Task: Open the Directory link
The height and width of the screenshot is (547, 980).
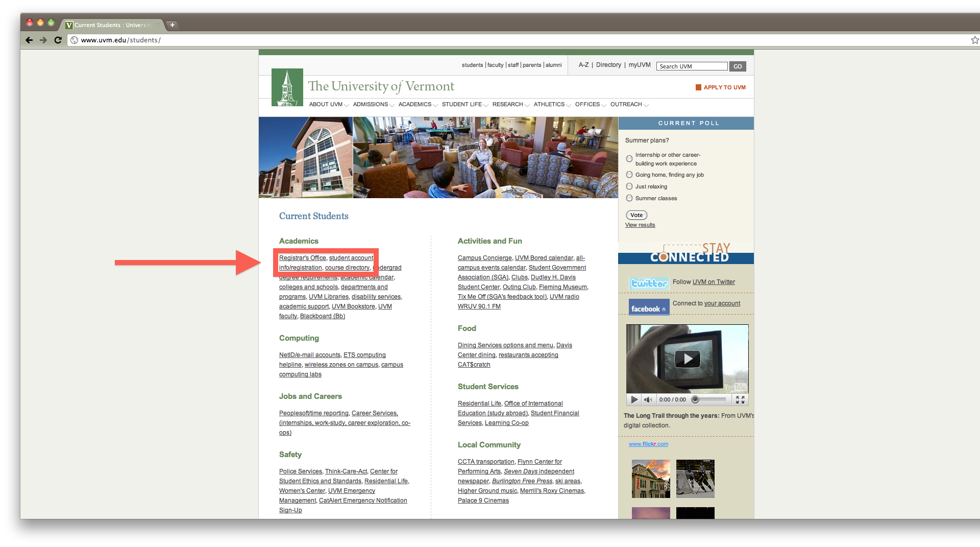Action: point(608,65)
